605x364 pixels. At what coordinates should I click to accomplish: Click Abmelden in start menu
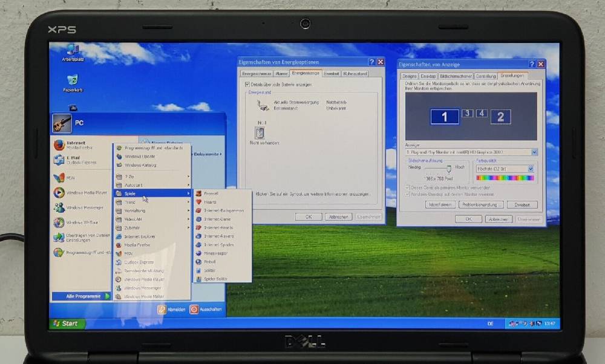click(x=172, y=309)
